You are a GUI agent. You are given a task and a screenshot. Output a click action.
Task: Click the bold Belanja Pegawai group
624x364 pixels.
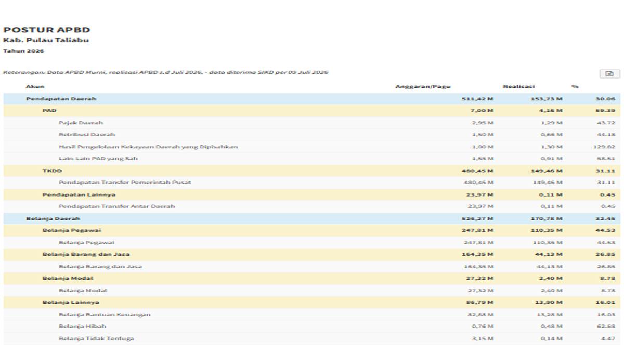(312, 230)
